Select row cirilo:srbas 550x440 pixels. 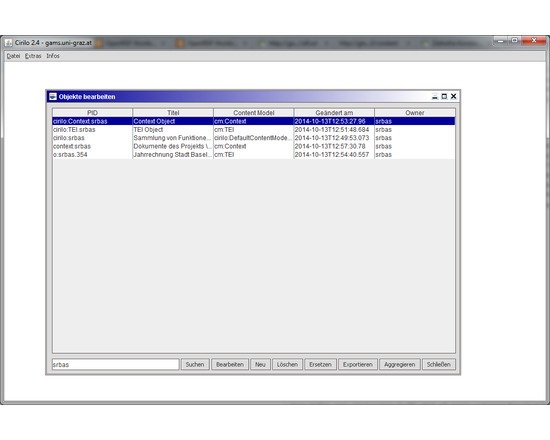pos(254,138)
